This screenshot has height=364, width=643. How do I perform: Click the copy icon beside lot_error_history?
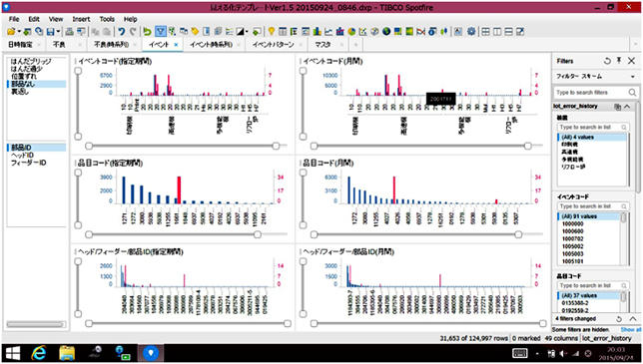pos(618,107)
